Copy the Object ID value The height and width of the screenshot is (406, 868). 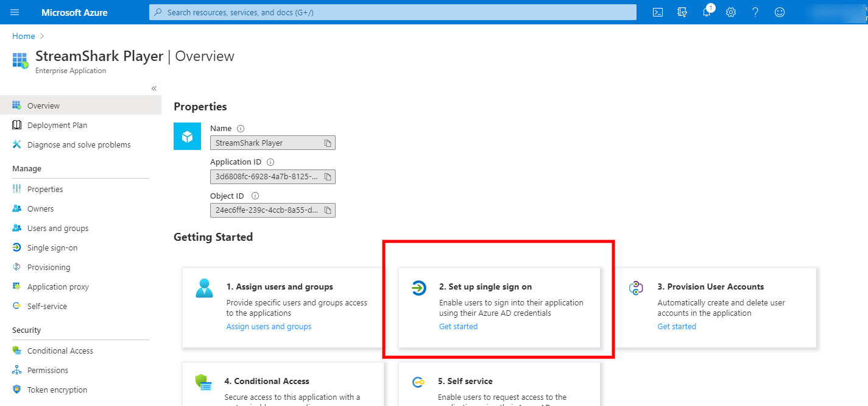tap(328, 210)
